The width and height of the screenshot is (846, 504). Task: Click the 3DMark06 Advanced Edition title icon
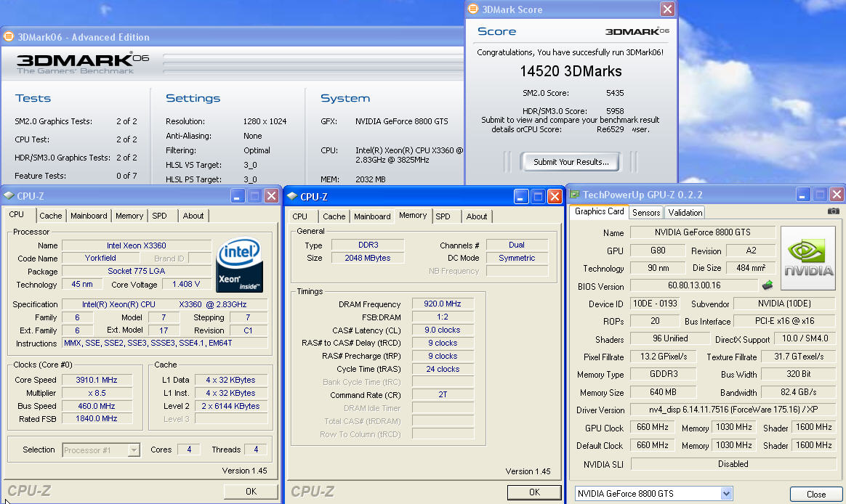(x=9, y=36)
